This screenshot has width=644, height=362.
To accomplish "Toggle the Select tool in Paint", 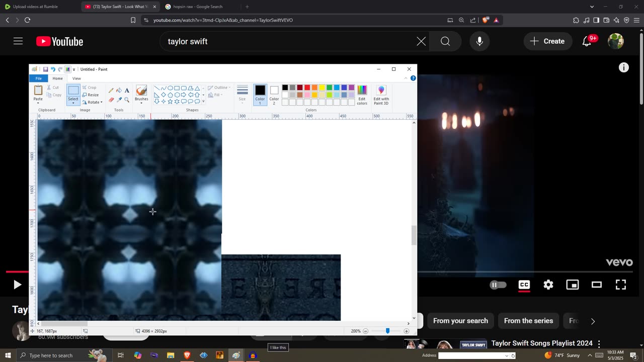I will pyautogui.click(x=73, y=90).
